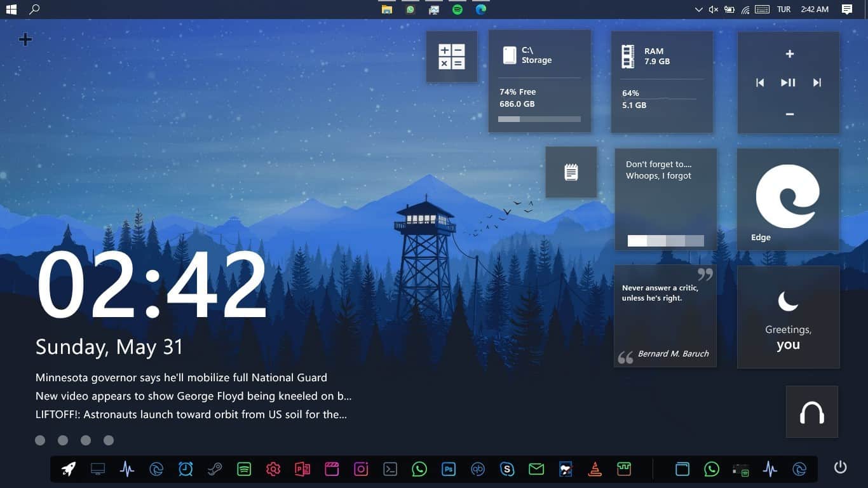Open the pink clapperboard video app
The image size is (868, 488).
[x=332, y=469]
